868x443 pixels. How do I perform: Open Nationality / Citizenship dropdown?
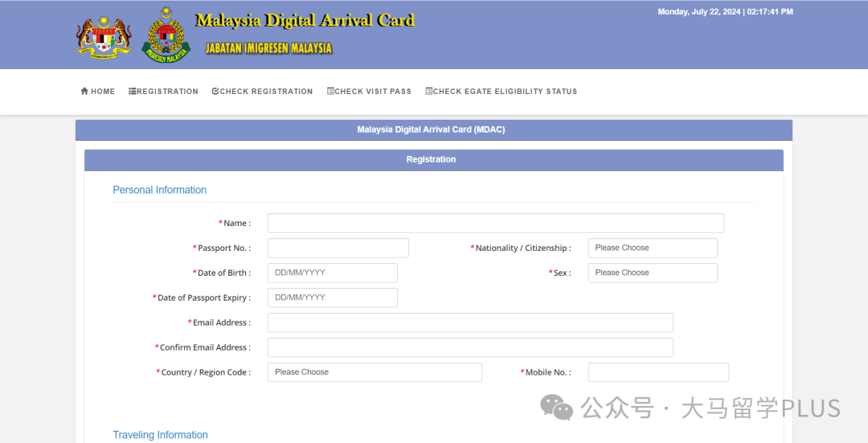click(653, 248)
